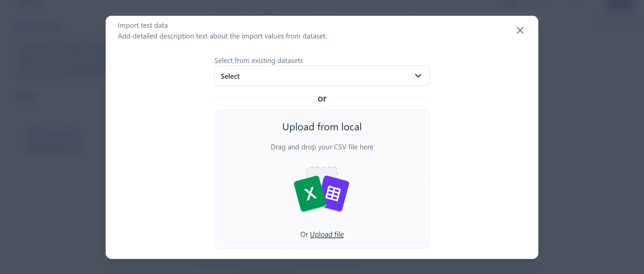
Task: Click "Drag and drop your CSV file here"
Action: [x=322, y=147]
